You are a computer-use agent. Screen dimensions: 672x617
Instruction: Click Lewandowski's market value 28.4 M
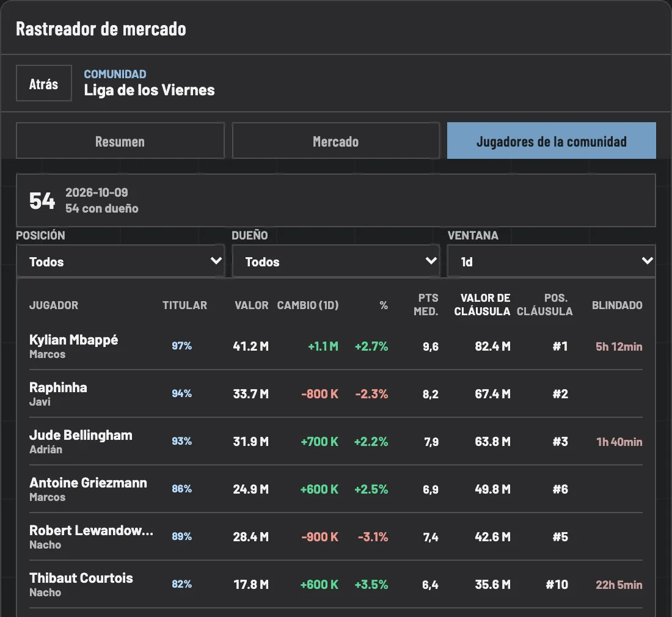(250, 536)
